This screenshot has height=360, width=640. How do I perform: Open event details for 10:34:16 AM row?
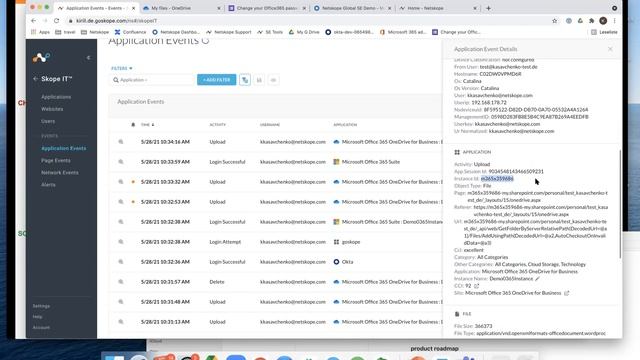[x=121, y=142]
